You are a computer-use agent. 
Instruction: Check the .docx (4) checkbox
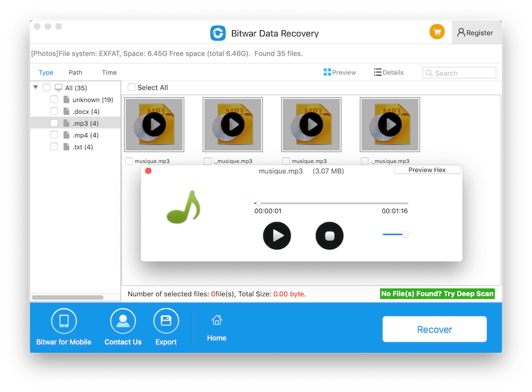coord(54,111)
